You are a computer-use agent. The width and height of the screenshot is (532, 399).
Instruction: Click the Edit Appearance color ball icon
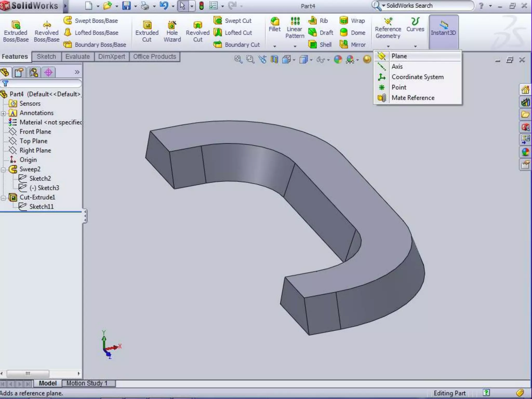[338, 59]
